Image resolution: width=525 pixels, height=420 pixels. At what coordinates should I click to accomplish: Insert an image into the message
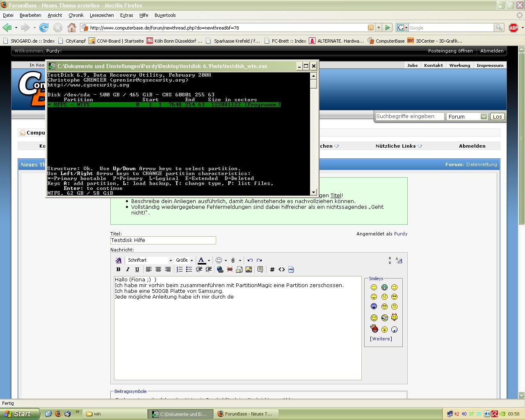coord(249,269)
